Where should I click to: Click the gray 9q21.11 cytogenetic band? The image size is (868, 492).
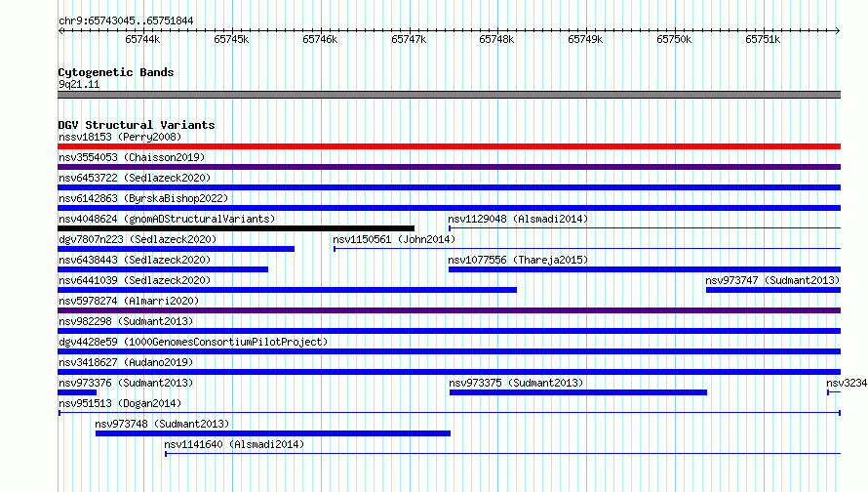click(449, 95)
